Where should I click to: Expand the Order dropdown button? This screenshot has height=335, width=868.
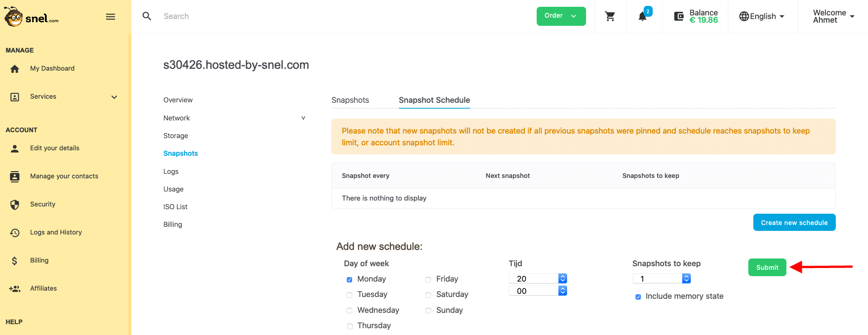point(561,16)
